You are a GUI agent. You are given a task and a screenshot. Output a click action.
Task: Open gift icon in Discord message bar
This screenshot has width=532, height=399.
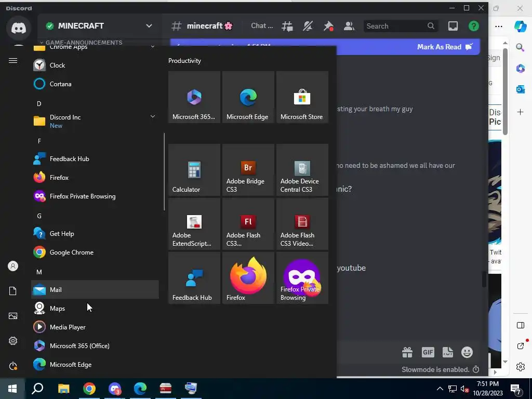pyautogui.click(x=407, y=352)
